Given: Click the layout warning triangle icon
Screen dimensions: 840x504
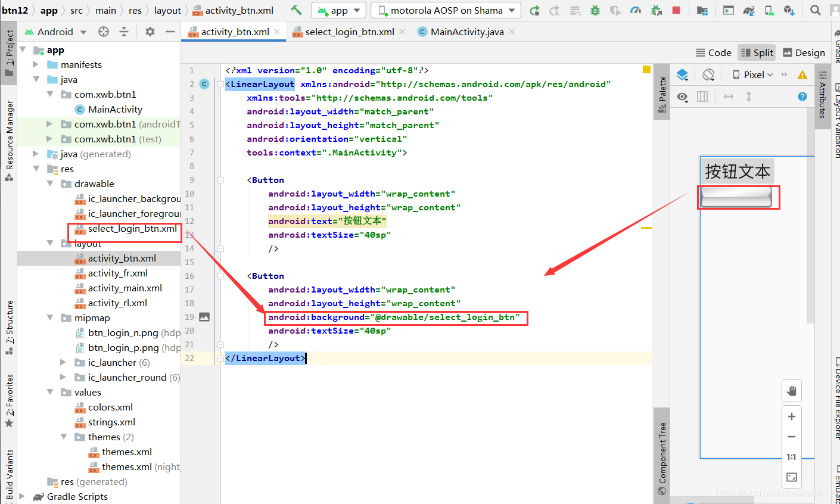Looking at the screenshot, I should point(802,74).
